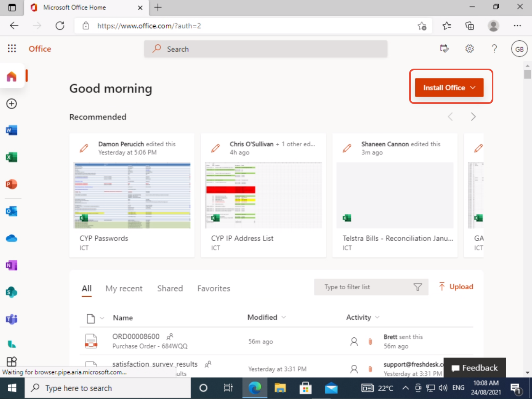The image size is (532, 399).
Task: Open the Office settings gear
Action: pyautogui.click(x=470, y=48)
